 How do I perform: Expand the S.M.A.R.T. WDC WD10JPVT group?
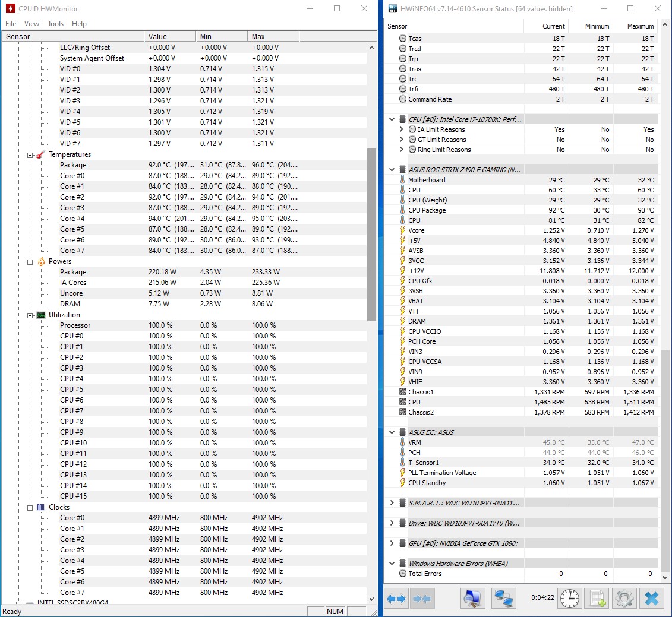392,502
